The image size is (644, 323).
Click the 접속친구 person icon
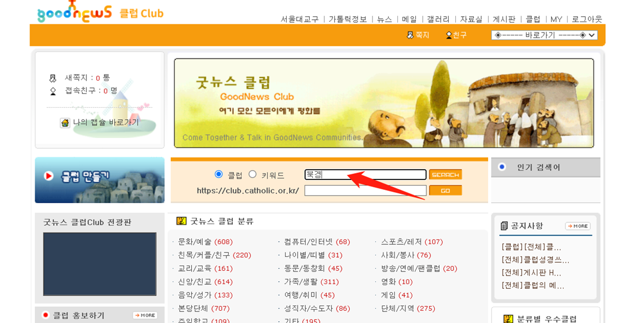point(53,91)
